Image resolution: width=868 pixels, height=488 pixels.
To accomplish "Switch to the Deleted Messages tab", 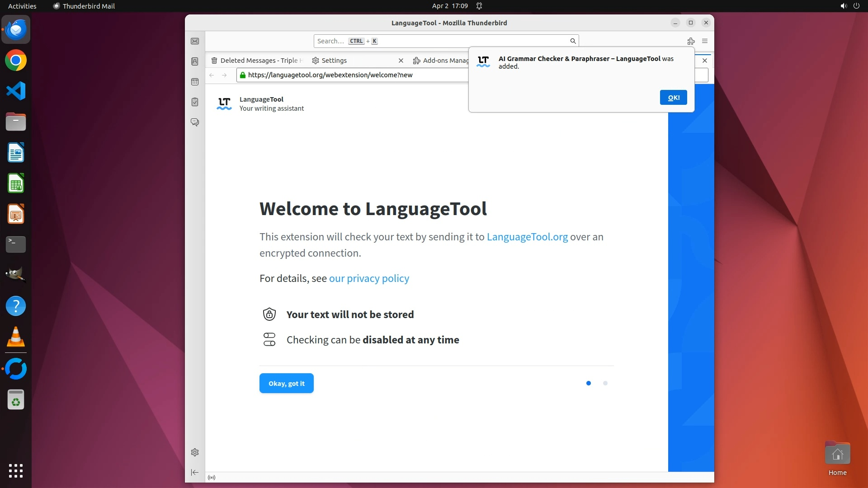I will tap(258, 61).
